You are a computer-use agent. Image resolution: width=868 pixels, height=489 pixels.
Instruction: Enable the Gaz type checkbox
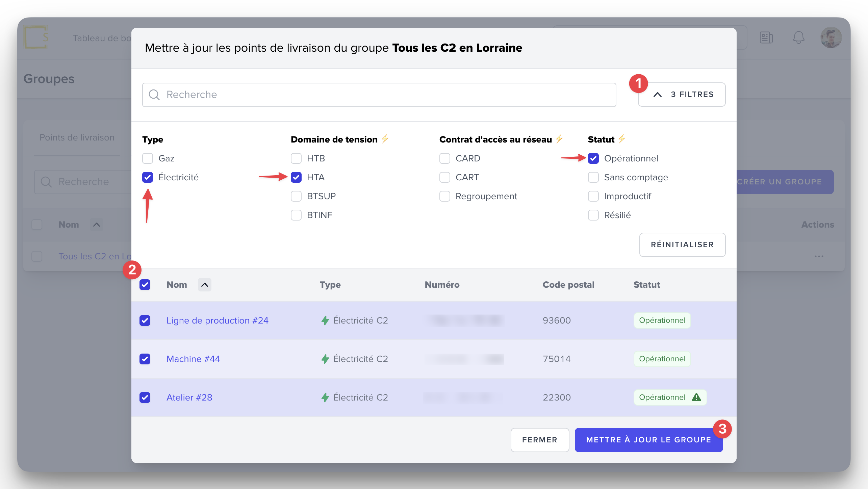point(148,158)
